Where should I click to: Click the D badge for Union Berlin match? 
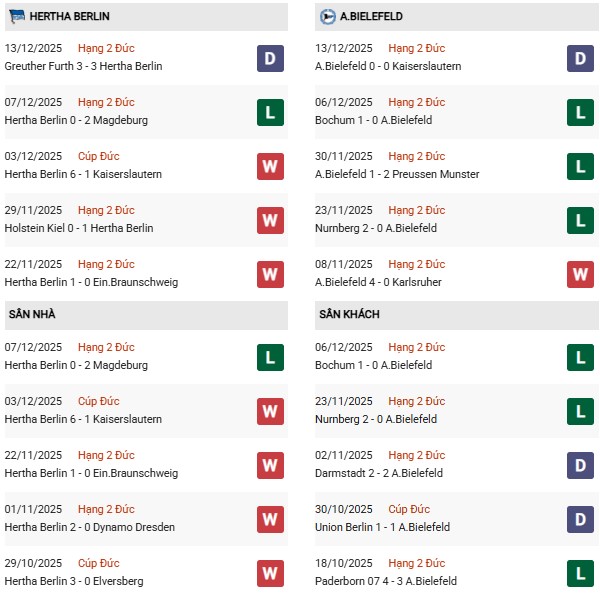click(580, 519)
